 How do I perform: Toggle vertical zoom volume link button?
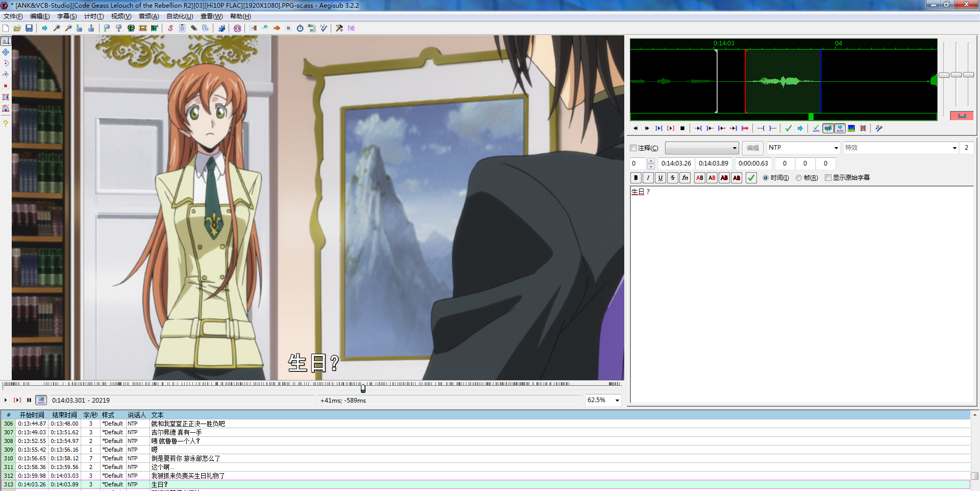tap(962, 116)
